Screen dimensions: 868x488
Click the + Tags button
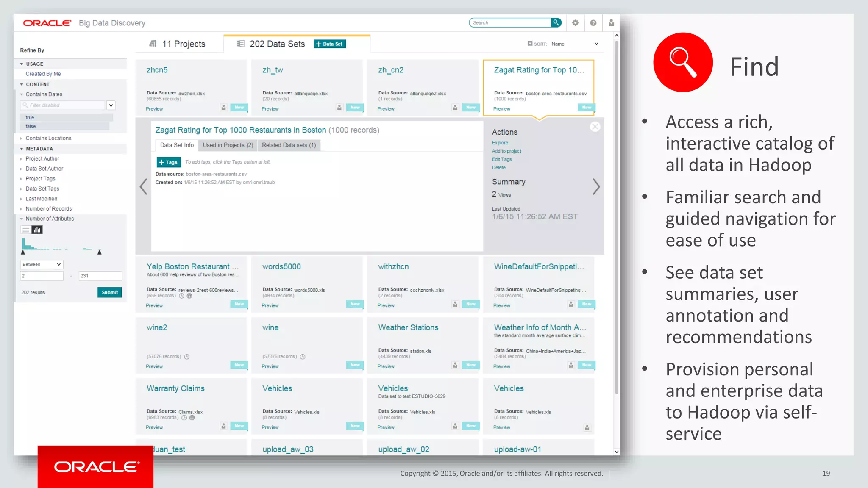[169, 162]
